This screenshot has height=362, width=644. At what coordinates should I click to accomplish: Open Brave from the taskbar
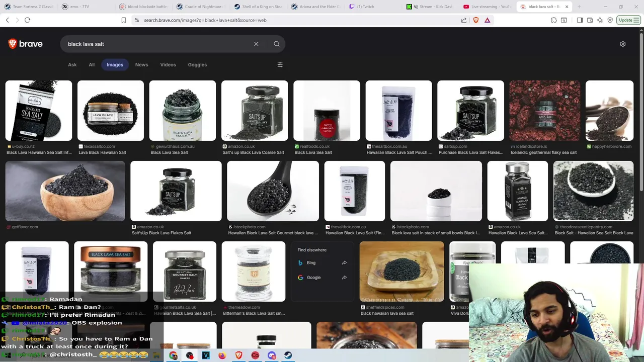(x=239, y=355)
